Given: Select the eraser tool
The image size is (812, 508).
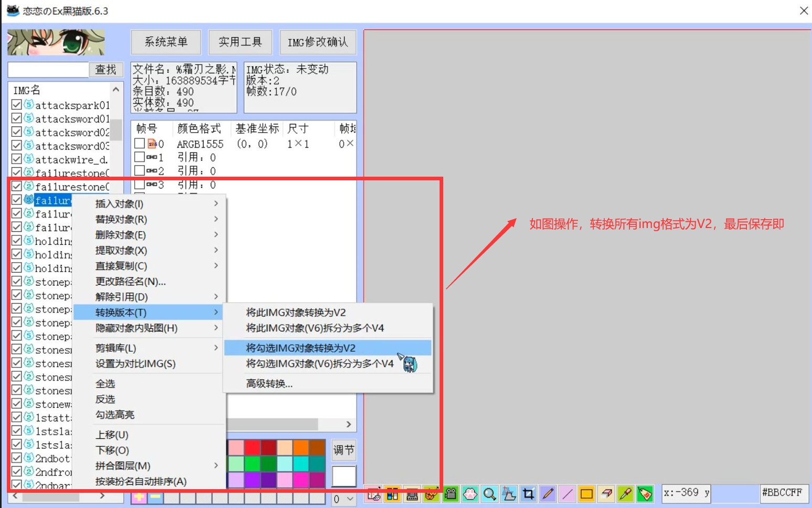Looking at the screenshot, I should tap(606, 493).
